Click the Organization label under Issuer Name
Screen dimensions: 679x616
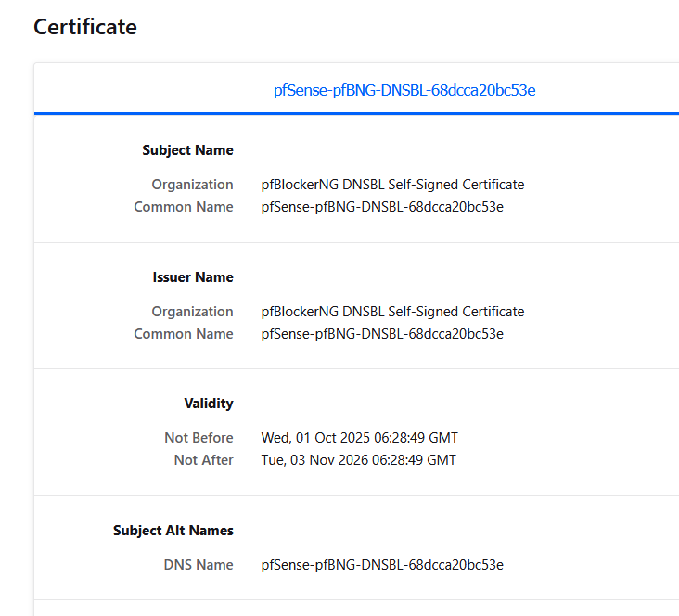click(192, 312)
